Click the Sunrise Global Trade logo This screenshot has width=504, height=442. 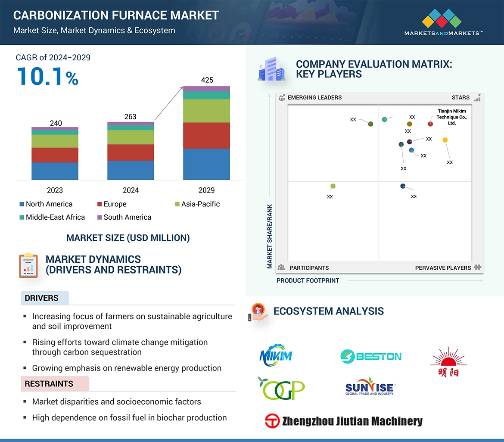pyautogui.click(x=370, y=387)
